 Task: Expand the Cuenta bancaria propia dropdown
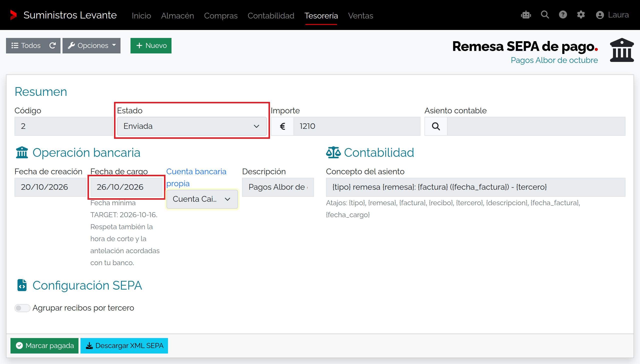202,199
